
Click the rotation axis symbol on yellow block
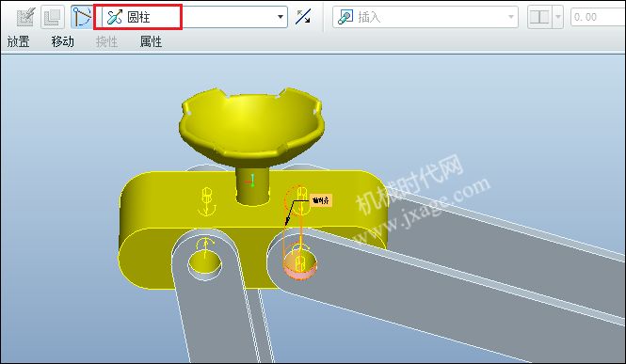point(207,201)
